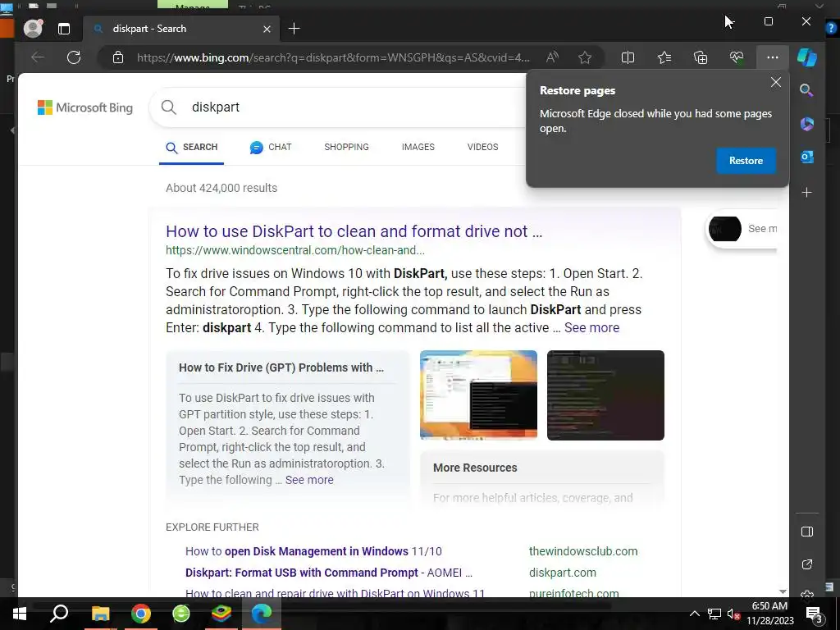Open How to open Disk Management link
Viewport: 840px width, 630px height.
coord(313,551)
